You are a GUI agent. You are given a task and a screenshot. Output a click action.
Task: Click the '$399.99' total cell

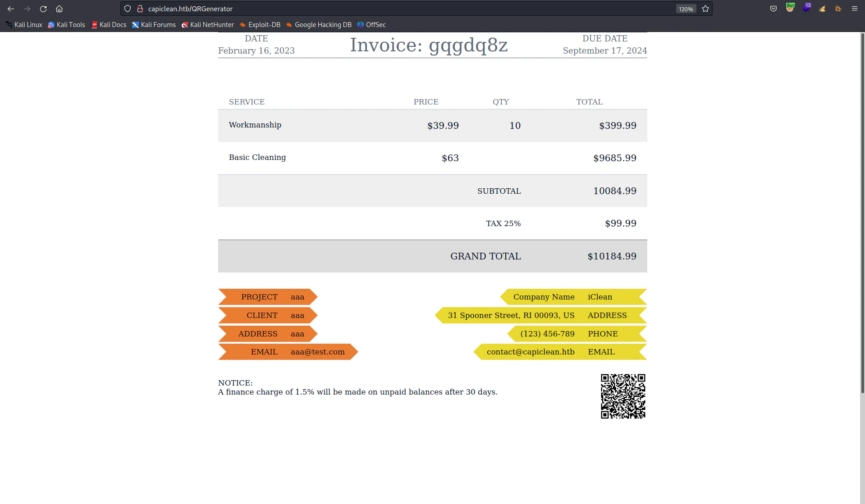tap(618, 126)
